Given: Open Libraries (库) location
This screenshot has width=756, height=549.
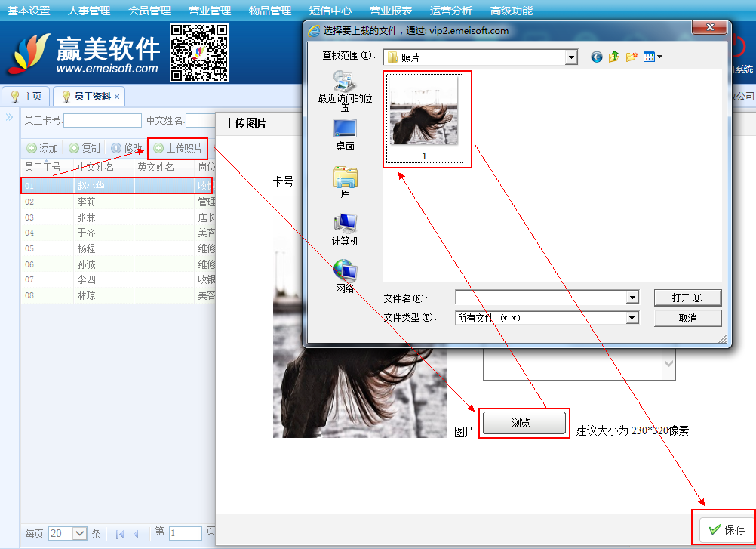Looking at the screenshot, I should click(x=345, y=182).
